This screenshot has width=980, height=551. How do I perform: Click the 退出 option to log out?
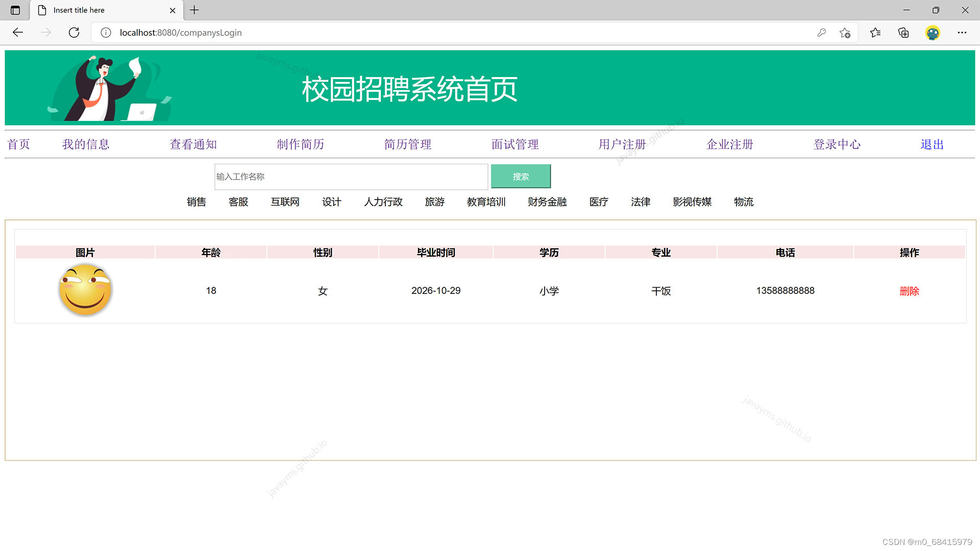pos(931,144)
